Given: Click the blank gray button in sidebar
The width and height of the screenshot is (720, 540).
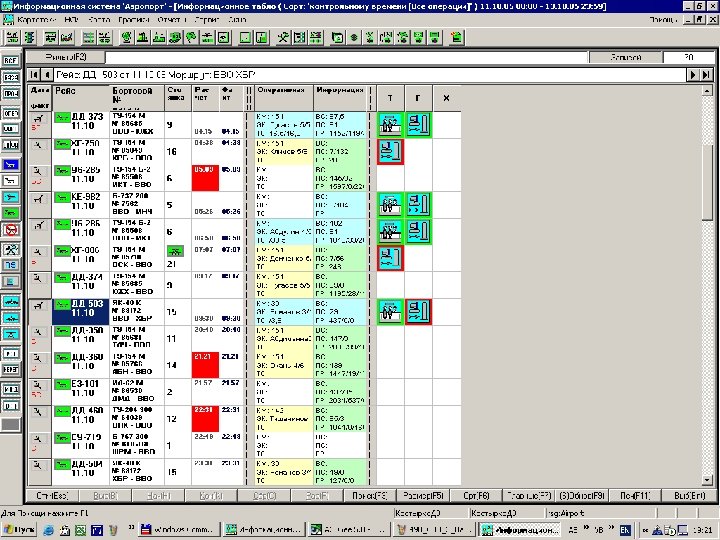Looking at the screenshot, I should coord(11,424).
